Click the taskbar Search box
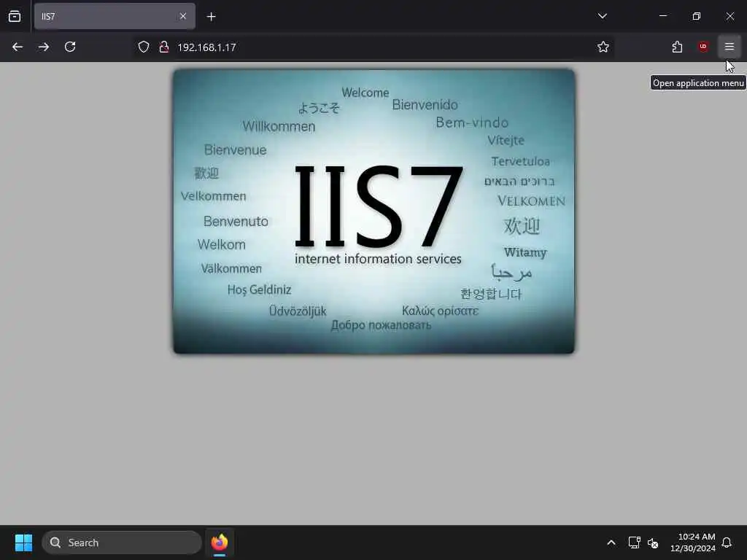747x560 pixels. pos(122,542)
